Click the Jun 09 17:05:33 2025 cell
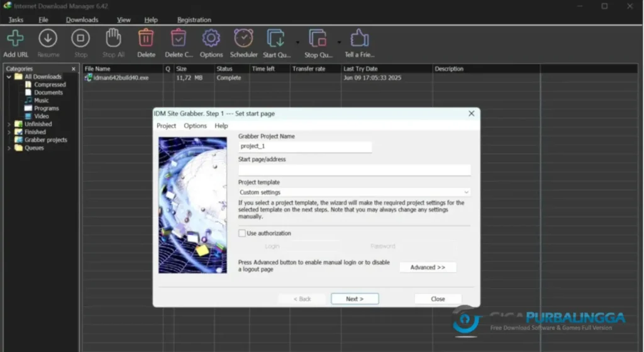 (372, 77)
